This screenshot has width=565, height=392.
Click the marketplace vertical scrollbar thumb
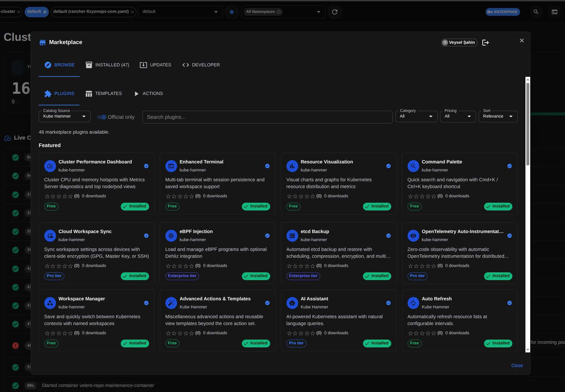(528, 124)
